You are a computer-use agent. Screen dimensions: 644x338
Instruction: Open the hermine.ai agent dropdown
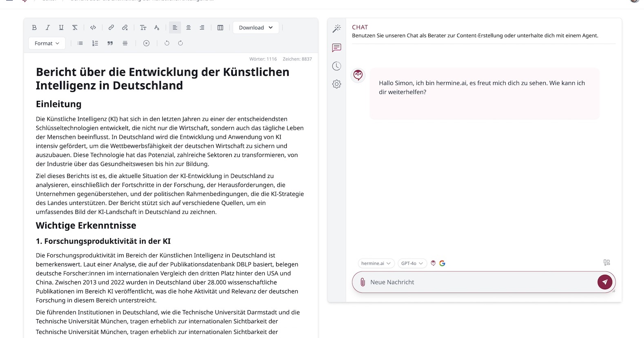pos(376,263)
